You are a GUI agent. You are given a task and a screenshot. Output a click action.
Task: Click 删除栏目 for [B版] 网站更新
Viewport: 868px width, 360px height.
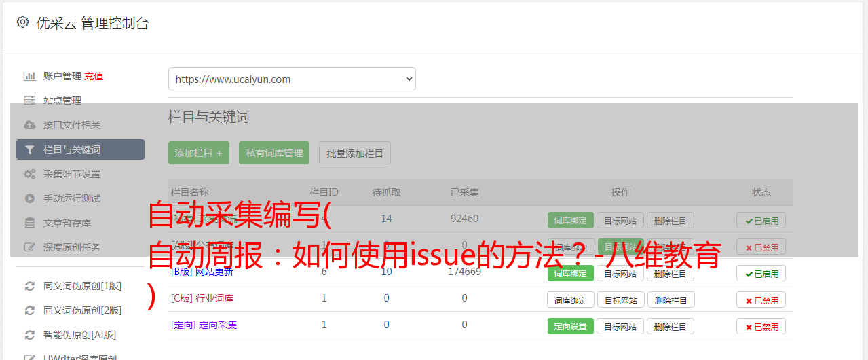click(671, 273)
